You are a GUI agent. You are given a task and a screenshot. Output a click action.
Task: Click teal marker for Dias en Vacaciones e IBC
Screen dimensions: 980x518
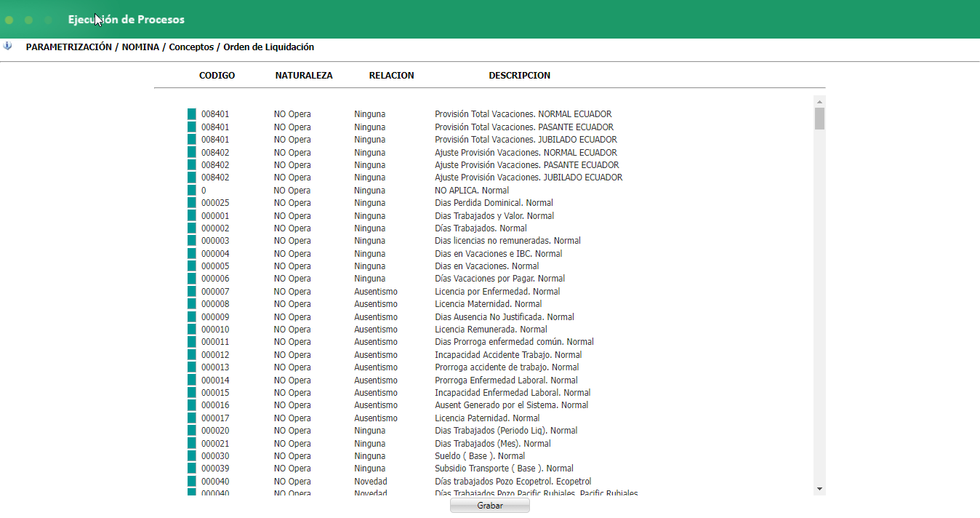[192, 253]
